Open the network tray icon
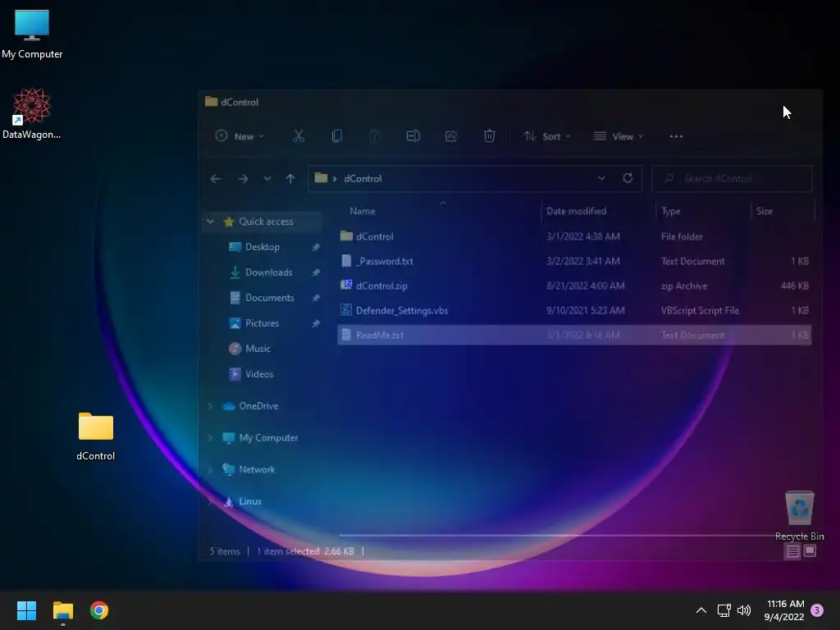Image resolution: width=840 pixels, height=630 pixels. 724,610
